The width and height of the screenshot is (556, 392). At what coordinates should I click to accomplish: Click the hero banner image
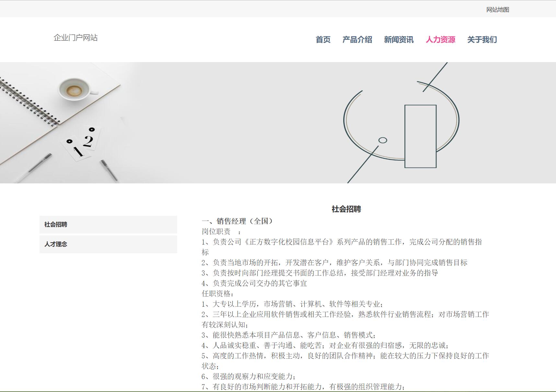[278, 123]
